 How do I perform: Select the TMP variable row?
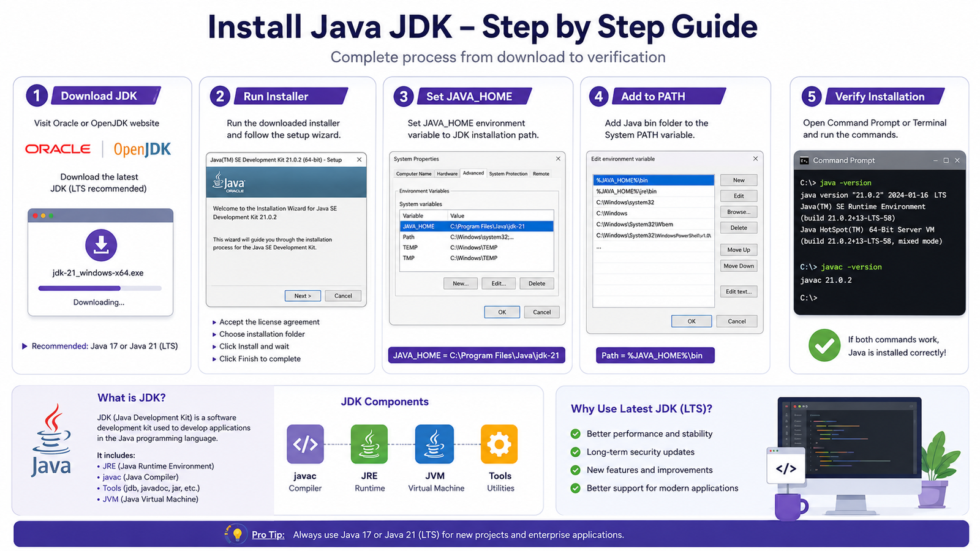pos(477,258)
